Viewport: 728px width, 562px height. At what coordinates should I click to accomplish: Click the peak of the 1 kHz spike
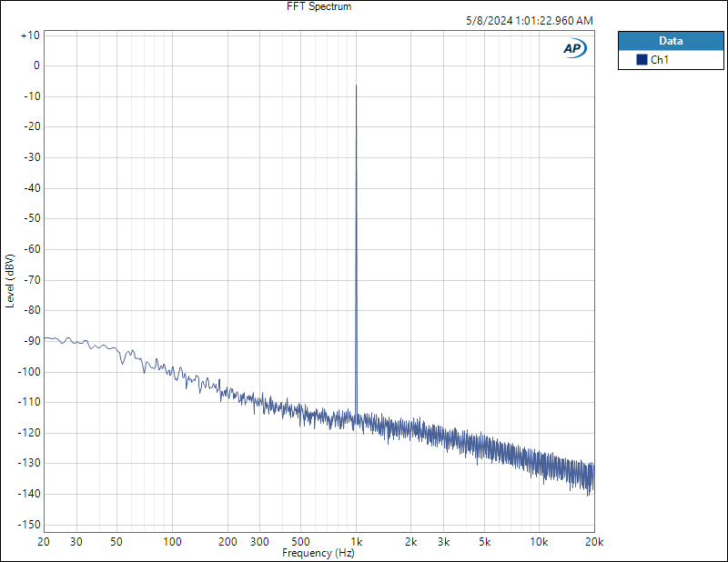click(356, 85)
